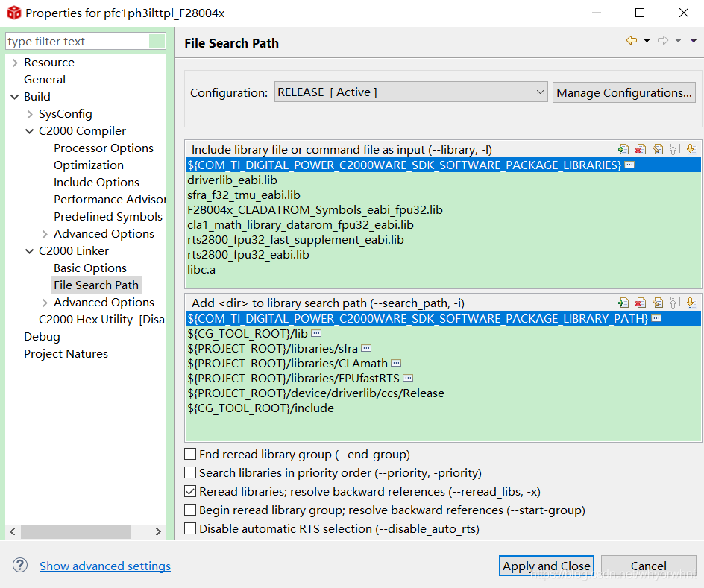Enable Begin reread library group checkbox
The height and width of the screenshot is (588, 704).
[190, 510]
